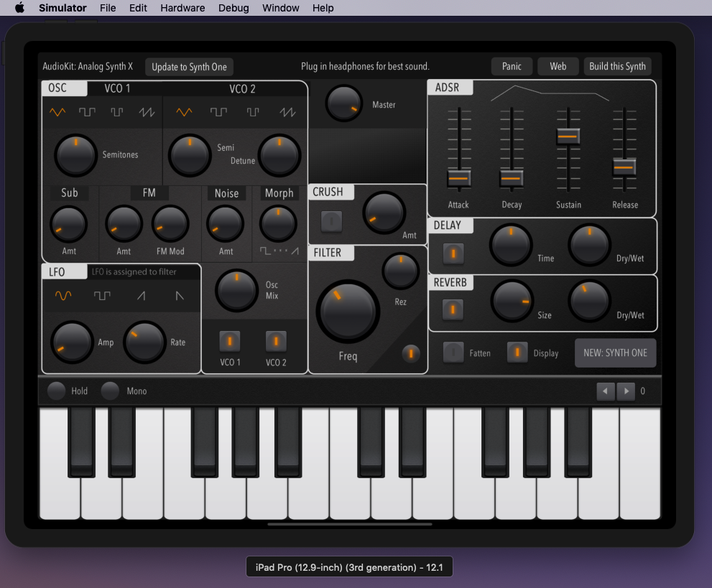Click the Sub Amt knob
The width and height of the screenshot is (712, 588).
click(x=68, y=224)
